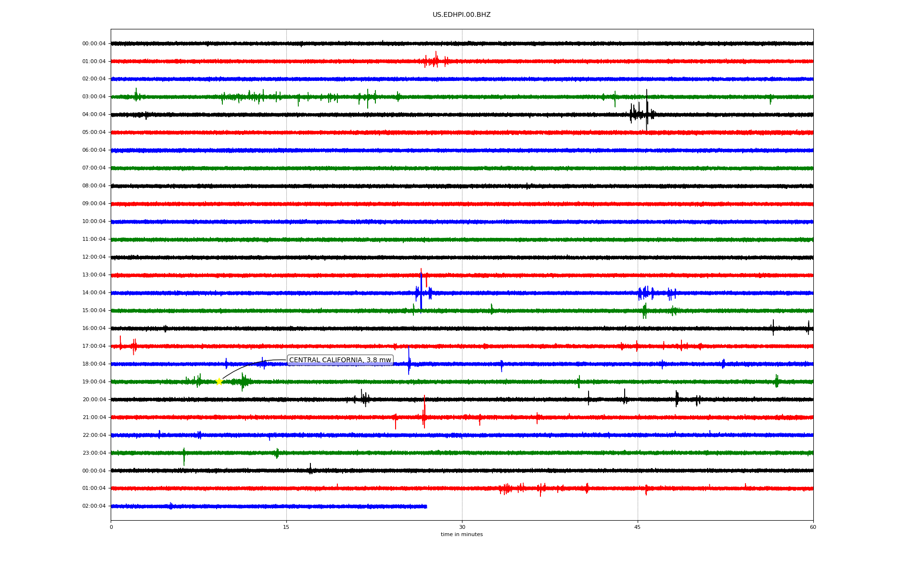The height and width of the screenshot is (578, 924).
Task: Click the red signal burst on first 01:00:04 trace
Action: click(x=436, y=61)
